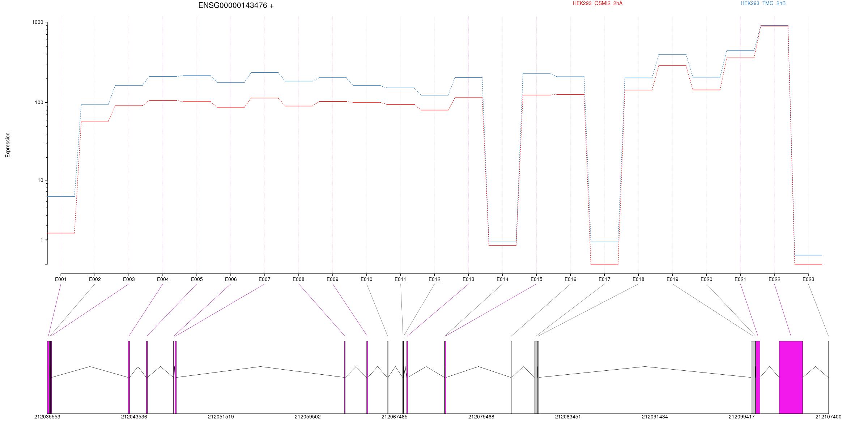Select exon label E009
The image size is (868, 434).
(x=332, y=279)
